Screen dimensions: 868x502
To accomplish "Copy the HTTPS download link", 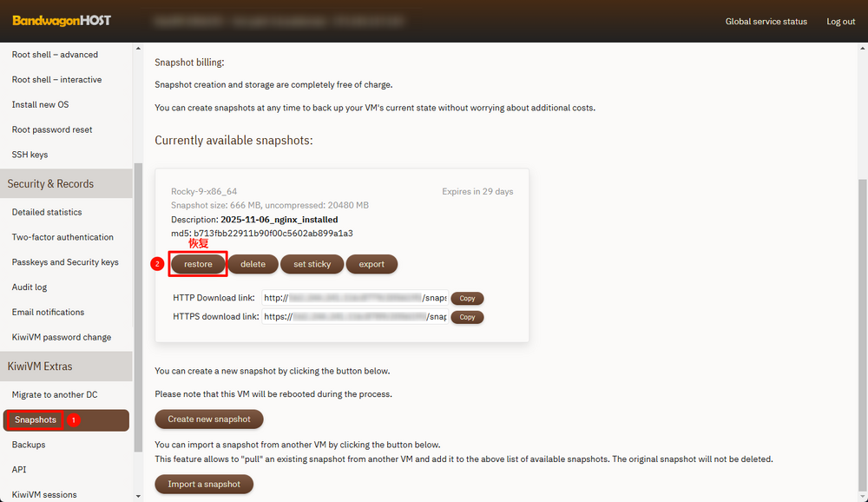I will 467,317.
